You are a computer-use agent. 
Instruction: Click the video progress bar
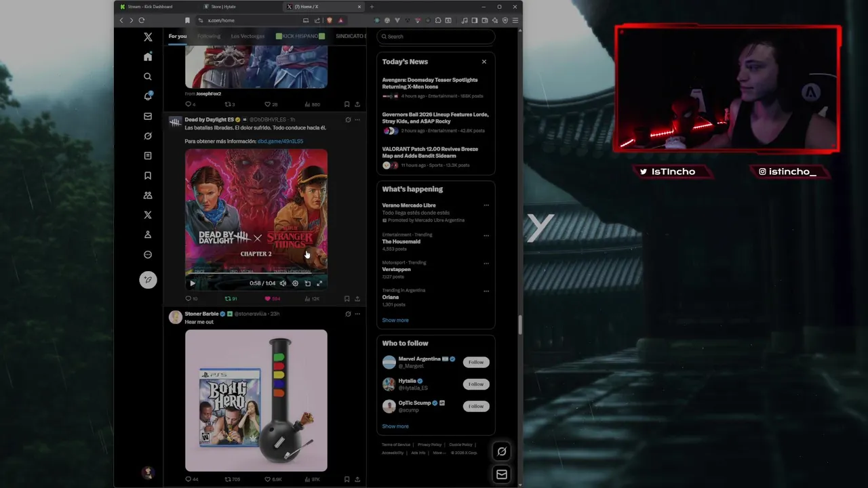(x=256, y=274)
